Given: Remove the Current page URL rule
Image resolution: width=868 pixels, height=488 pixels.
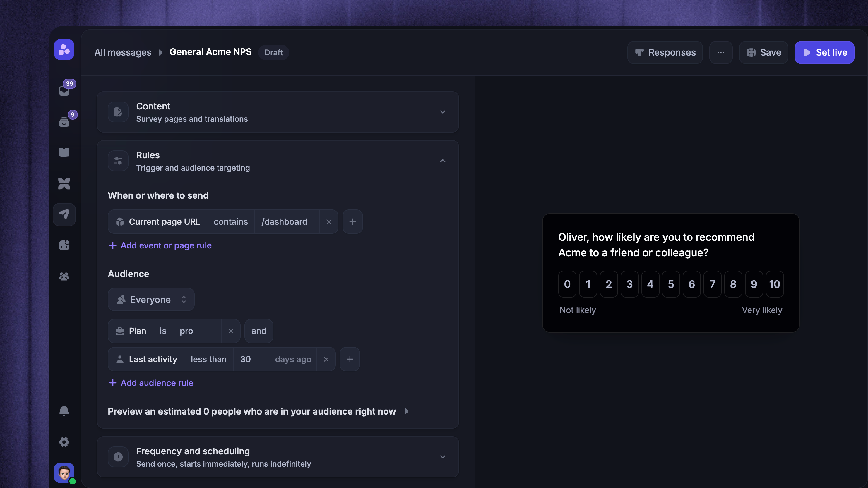Looking at the screenshot, I should (329, 221).
